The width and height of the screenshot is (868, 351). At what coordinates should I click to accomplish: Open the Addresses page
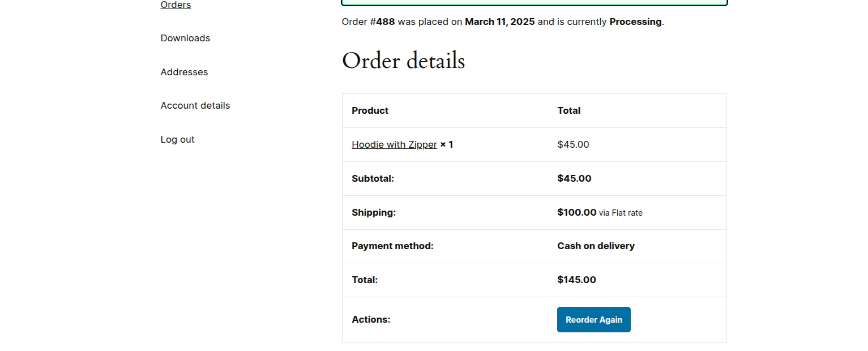pyautogui.click(x=184, y=72)
